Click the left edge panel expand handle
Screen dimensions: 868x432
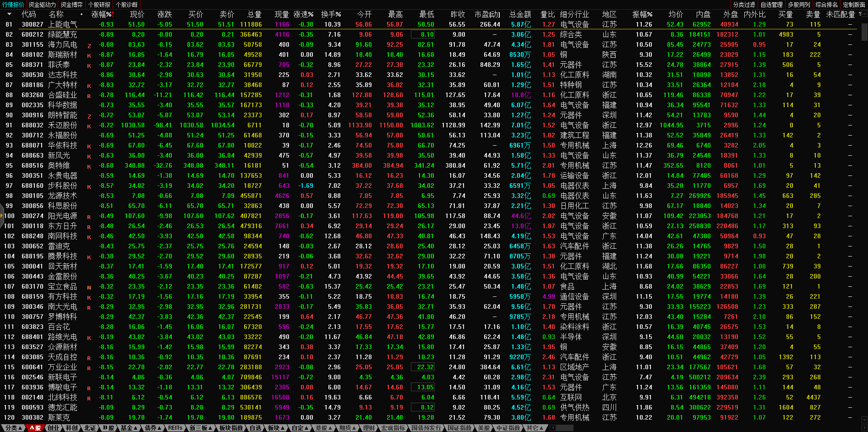(x=2, y=215)
